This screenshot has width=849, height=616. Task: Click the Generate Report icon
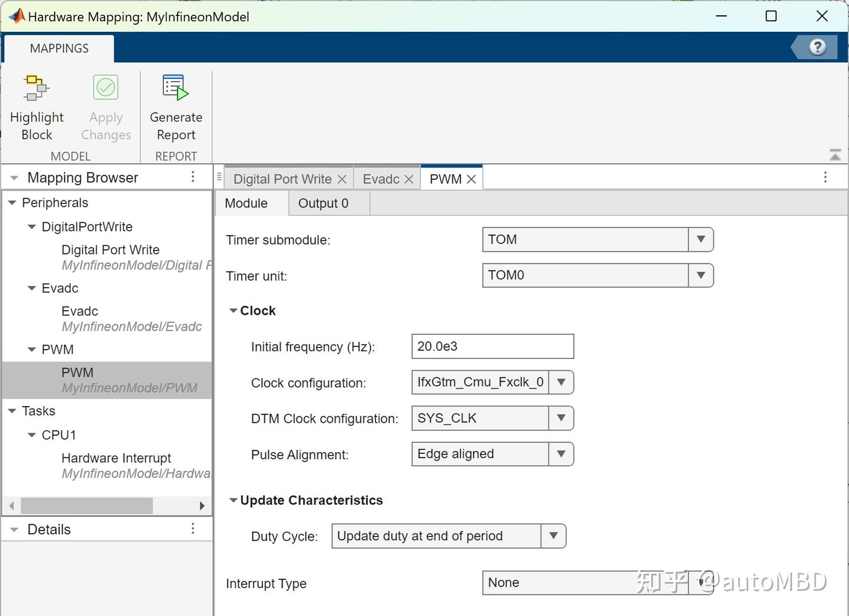coord(176,88)
